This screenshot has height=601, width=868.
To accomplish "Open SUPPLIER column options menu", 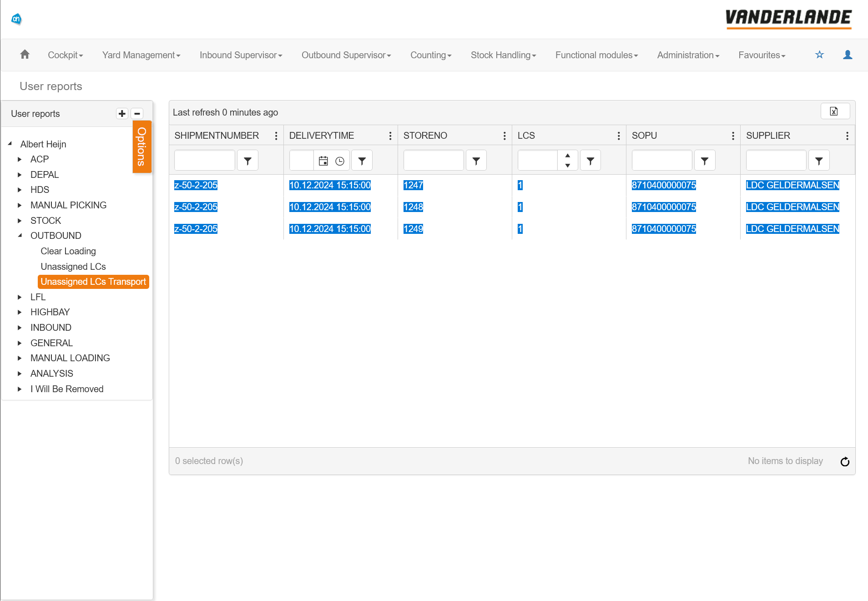I will [847, 136].
